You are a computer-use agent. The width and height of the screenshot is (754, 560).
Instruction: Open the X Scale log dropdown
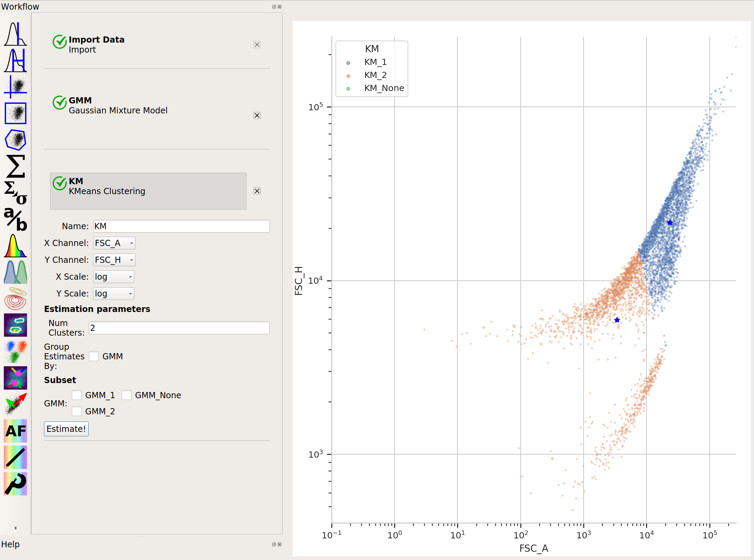(x=113, y=277)
